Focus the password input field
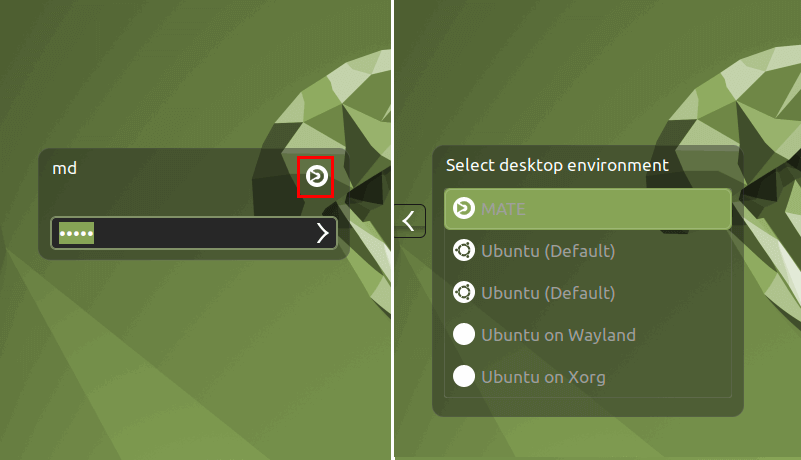The image size is (801, 460). [x=194, y=233]
